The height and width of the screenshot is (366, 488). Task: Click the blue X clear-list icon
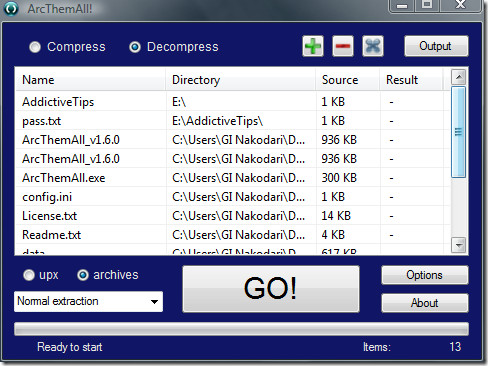tap(373, 46)
